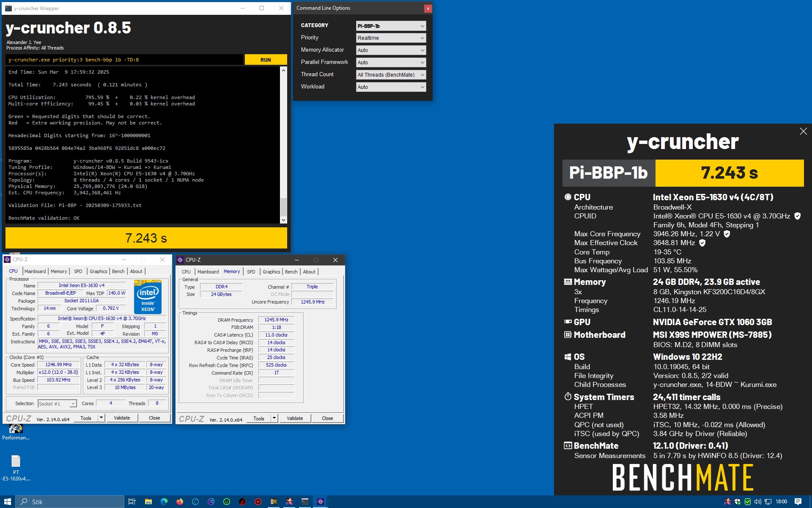Expand Tools dropdown arrow in right CPU-Z window

click(x=274, y=418)
